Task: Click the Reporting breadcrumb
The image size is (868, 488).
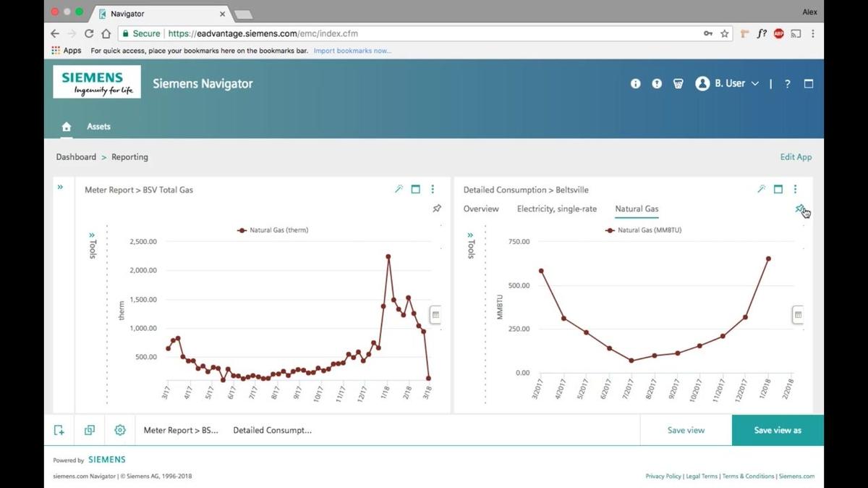Action: pyautogui.click(x=129, y=157)
